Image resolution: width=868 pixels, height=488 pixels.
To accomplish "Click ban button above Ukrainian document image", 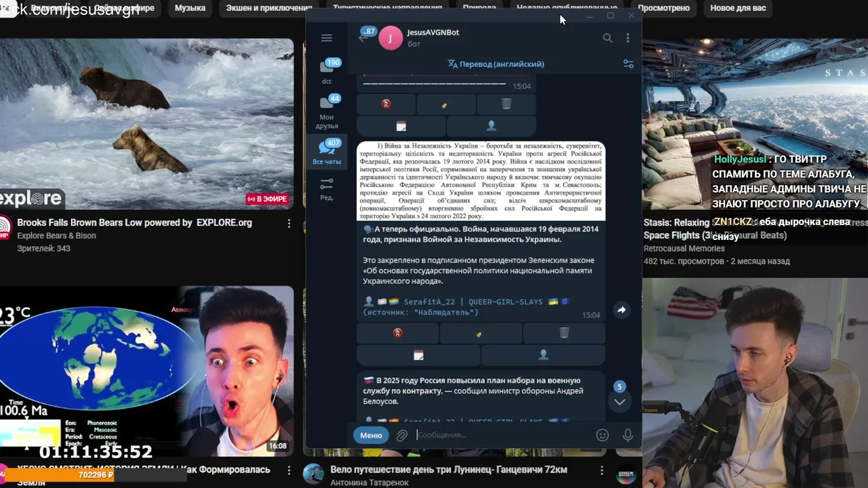I will point(386,104).
